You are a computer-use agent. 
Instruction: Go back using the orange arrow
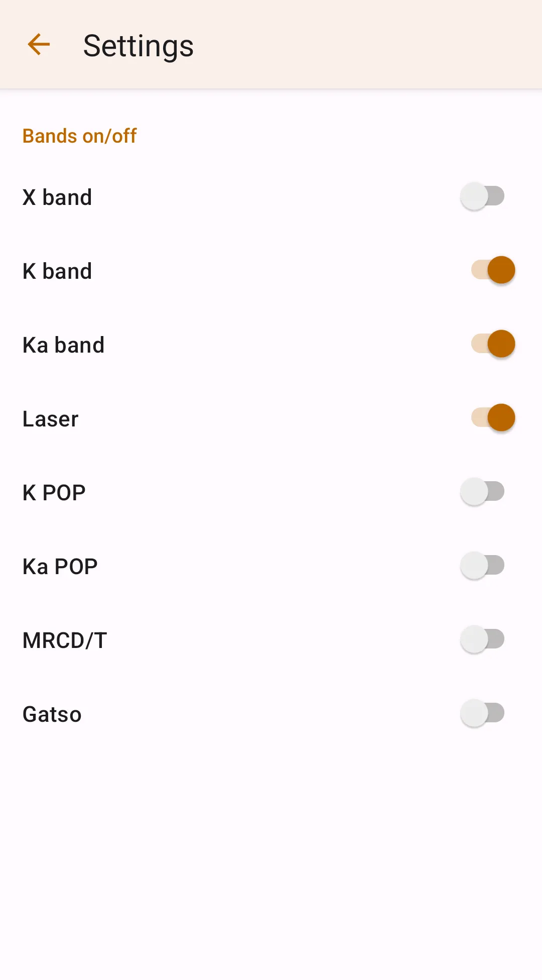point(39,45)
